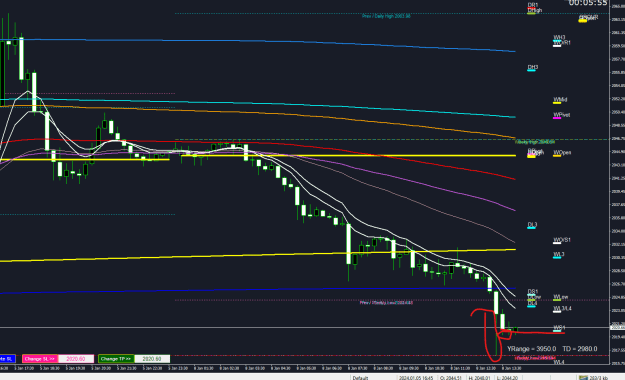Click the Default profile status bar entry
The image size is (625, 380).
coord(360,378)
